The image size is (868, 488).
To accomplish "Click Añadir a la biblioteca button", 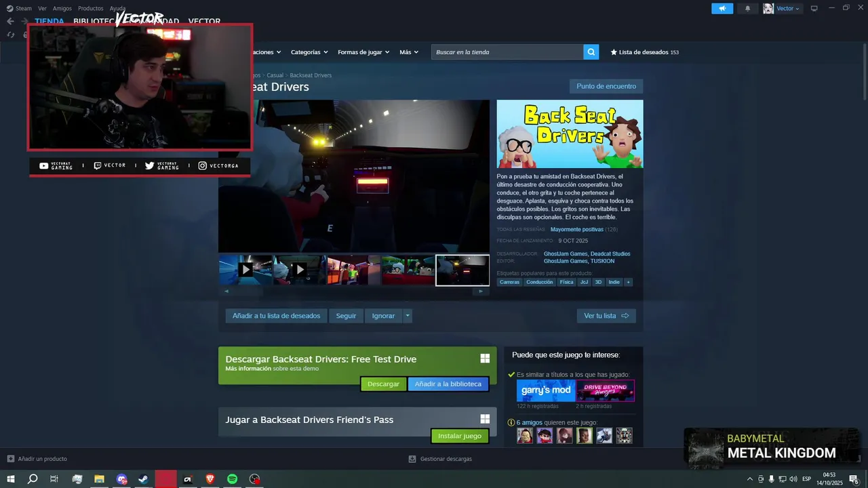I will click(448, 384).
